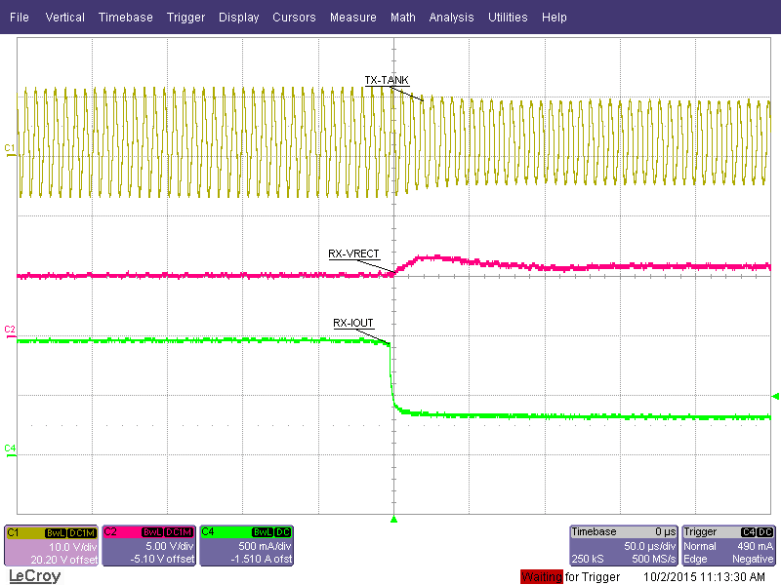Click the 50.0 µs/div timebase value
This screenshot has height=585, width=781.
pyautogui.click(x=650, y=546)
